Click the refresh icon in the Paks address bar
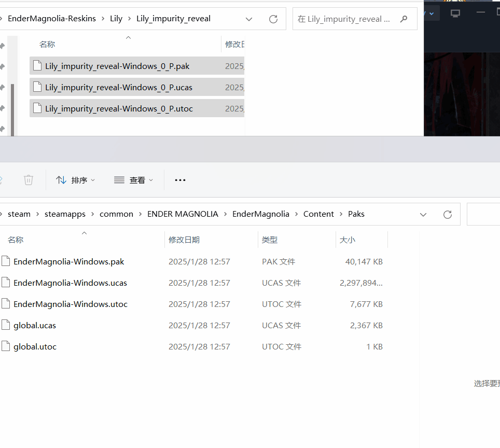Image resolution: width=500 pixels, height=448 pixels. (447, 214)
